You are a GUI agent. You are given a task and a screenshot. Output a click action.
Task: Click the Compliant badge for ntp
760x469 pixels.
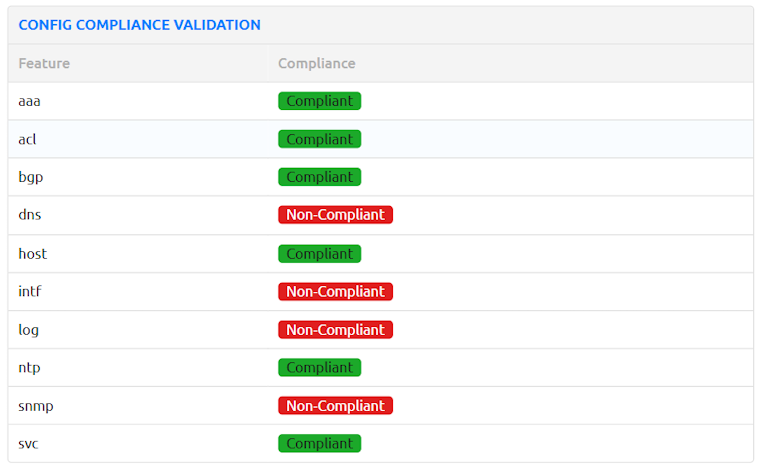pyautogui.click(x=319, y=368)
